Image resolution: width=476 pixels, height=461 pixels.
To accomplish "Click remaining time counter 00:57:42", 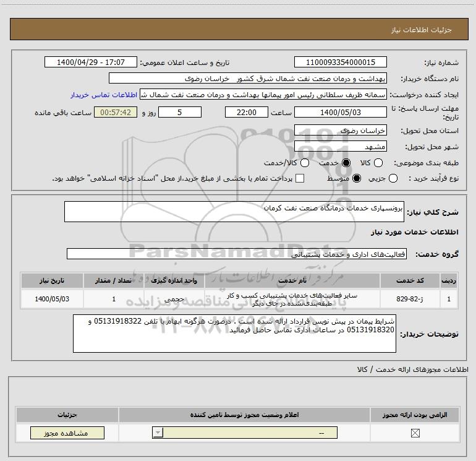I will [x=116, y=112].
